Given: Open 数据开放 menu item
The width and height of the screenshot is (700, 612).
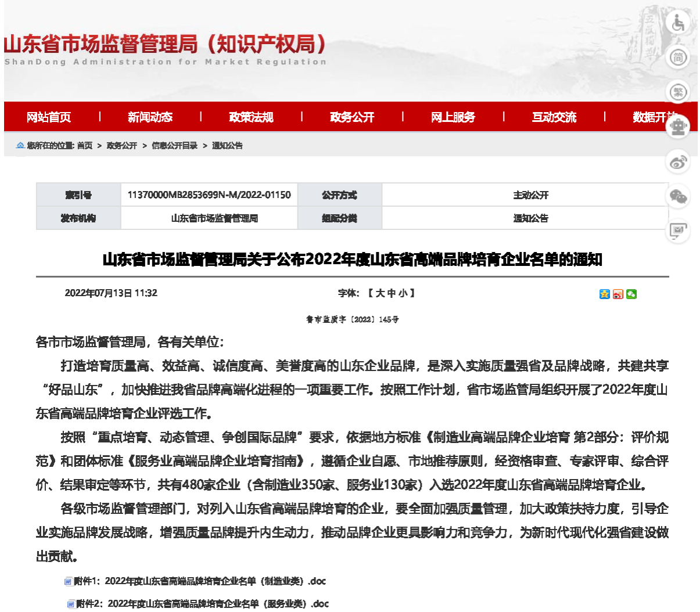Looking at the screenshot, I should pos(655,117).
